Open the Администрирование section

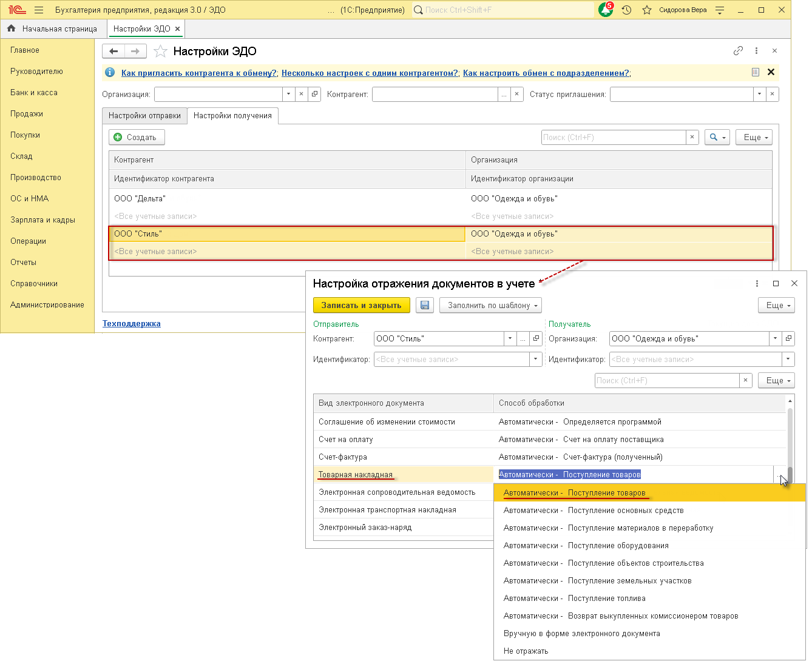pyautogui.click(x=47, y=304)
